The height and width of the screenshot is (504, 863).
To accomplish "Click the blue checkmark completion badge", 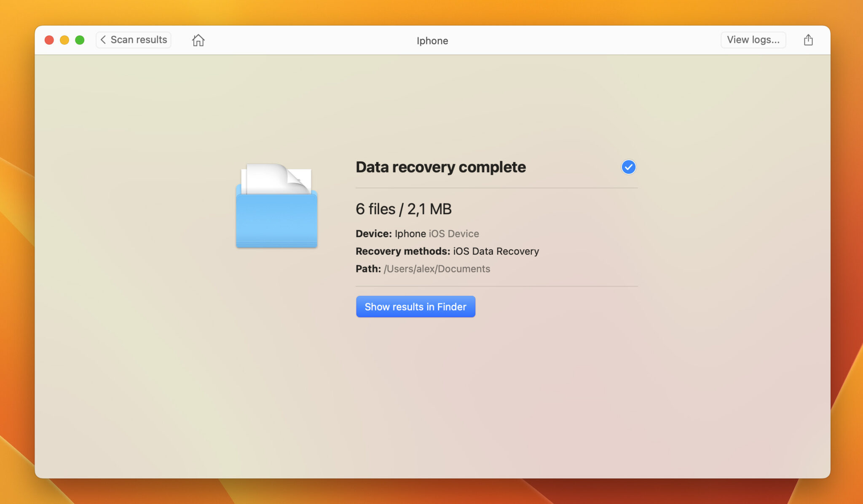I will (628, 167).
